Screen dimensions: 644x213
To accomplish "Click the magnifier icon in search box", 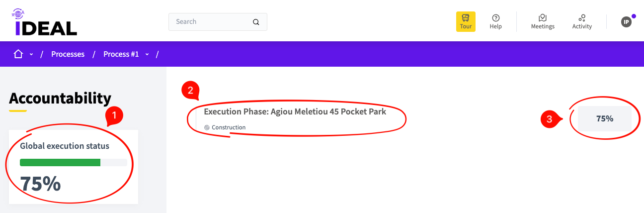I will point(256,22).
